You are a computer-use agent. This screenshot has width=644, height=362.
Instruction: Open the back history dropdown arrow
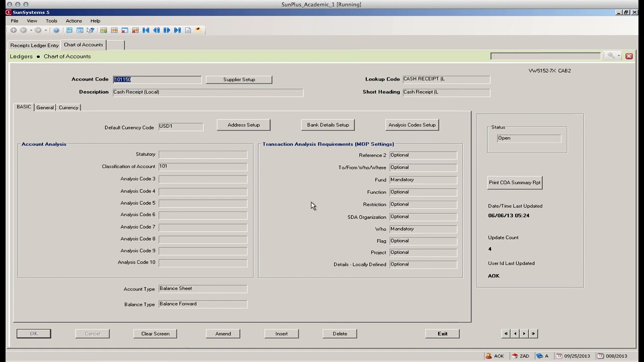pos(31,30)
